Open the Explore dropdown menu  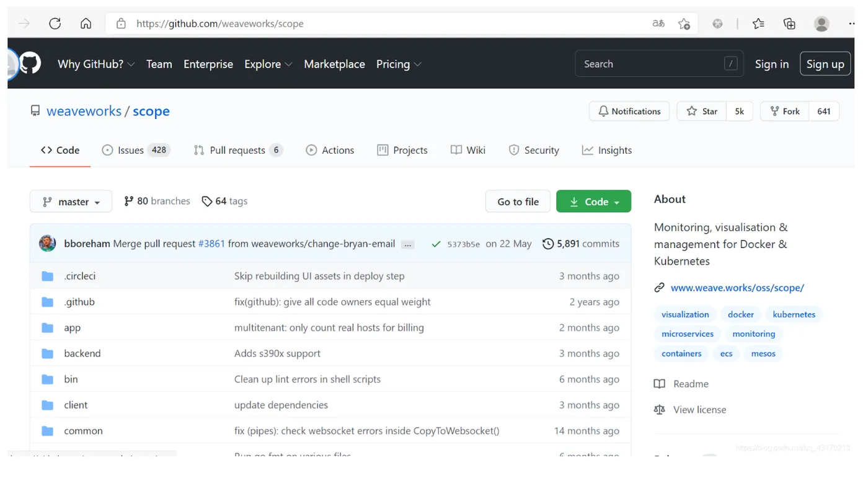click(268, 64)
